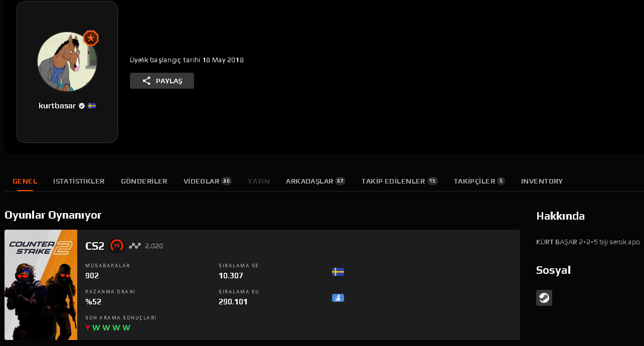Click the Sweden flag for SIRALAMA SE

coord(338,272)
